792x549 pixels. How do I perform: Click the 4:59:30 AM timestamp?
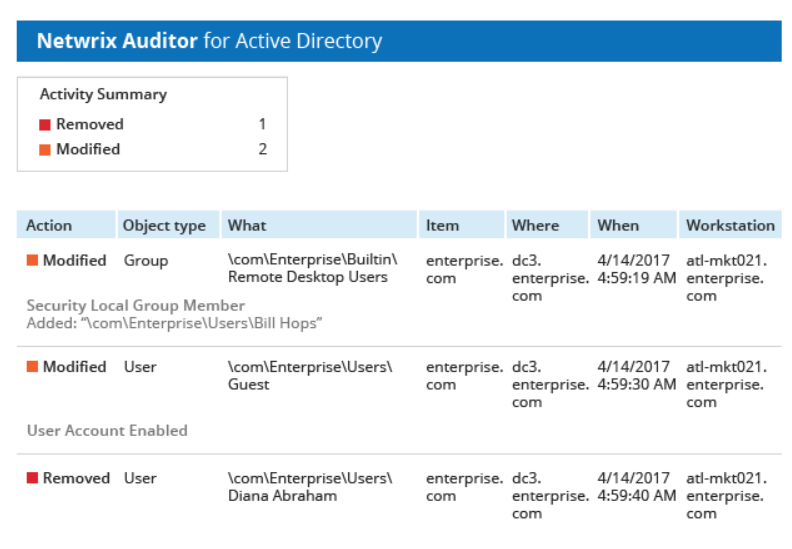point(636,385)
